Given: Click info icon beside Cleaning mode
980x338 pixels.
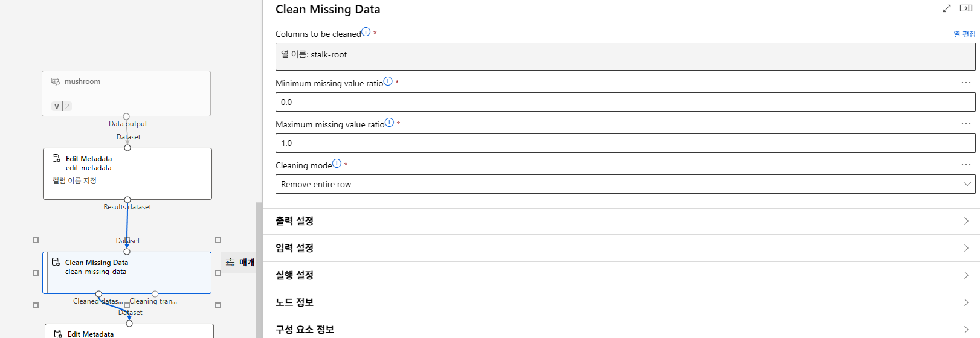Looking at the screenshot, I should point(337,164).
